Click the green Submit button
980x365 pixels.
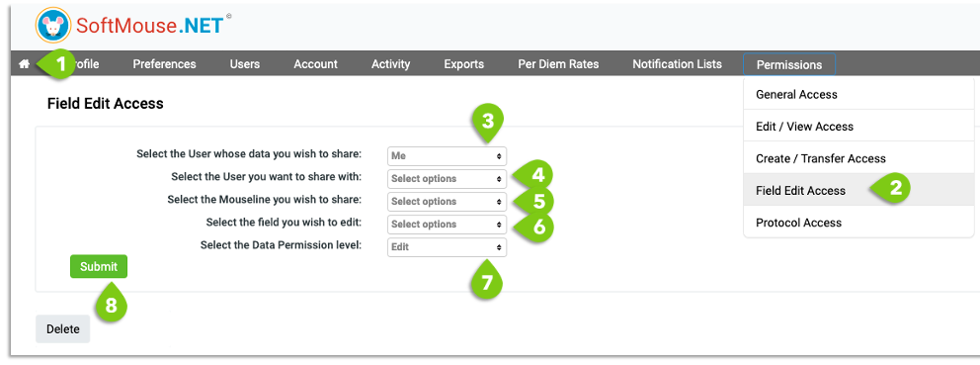[x=99, y=267]
